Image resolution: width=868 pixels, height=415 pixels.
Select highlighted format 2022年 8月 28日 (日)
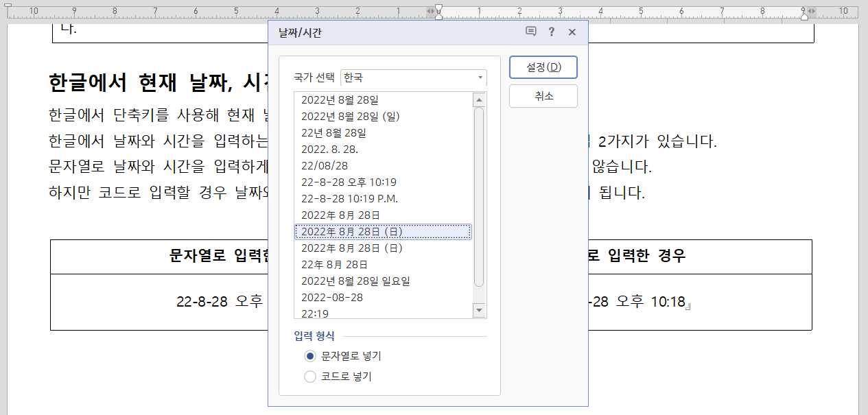[x=383, y=232]
